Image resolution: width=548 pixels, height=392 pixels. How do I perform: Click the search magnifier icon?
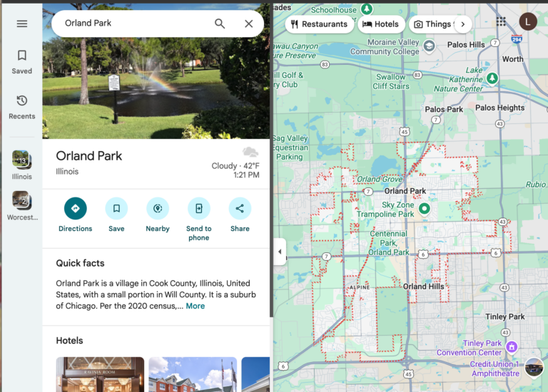point(220,24)
